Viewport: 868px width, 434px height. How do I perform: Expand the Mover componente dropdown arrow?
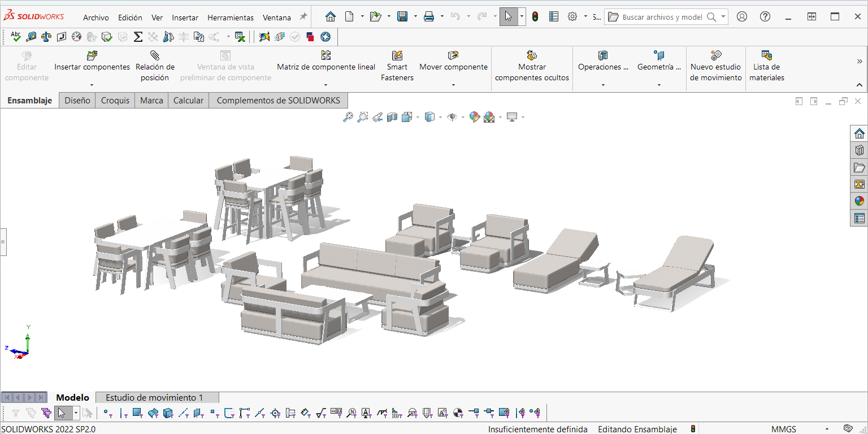pyautogui.click(x=453, y=85)
